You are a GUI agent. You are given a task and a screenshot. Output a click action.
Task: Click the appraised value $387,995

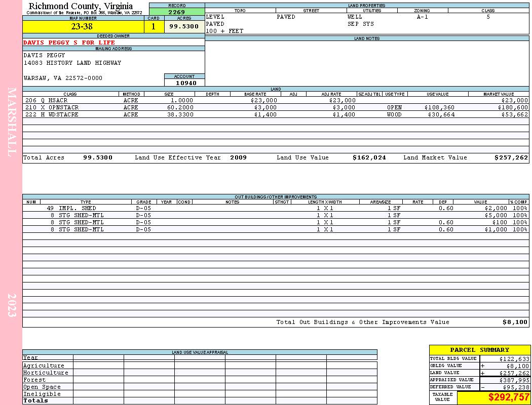[514, 380]
